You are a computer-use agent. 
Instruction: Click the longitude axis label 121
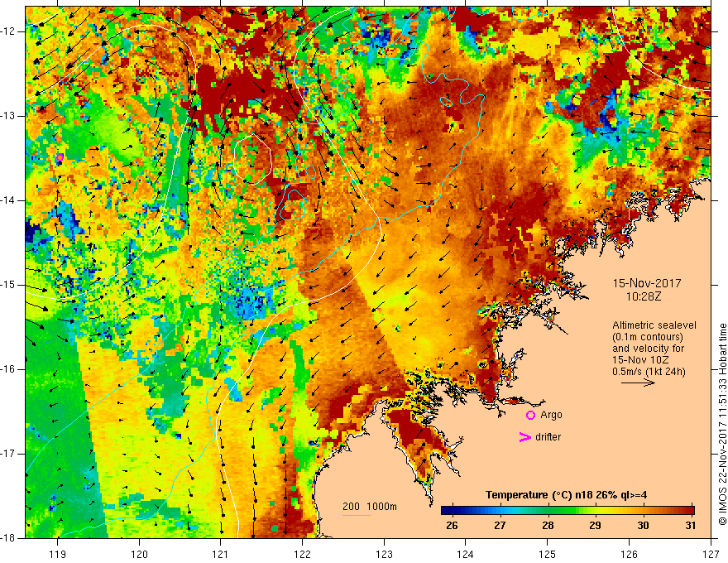[x=221, y=554]
